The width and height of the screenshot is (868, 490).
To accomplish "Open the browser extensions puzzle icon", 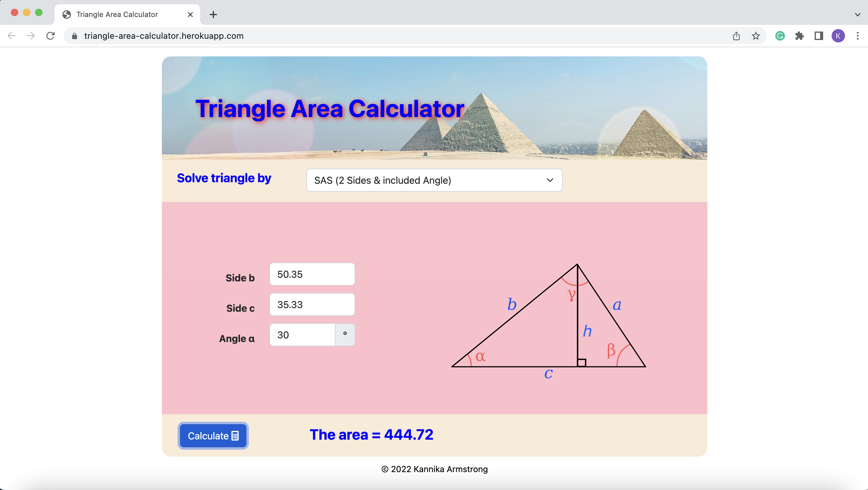I will click(x=800, y=36).
